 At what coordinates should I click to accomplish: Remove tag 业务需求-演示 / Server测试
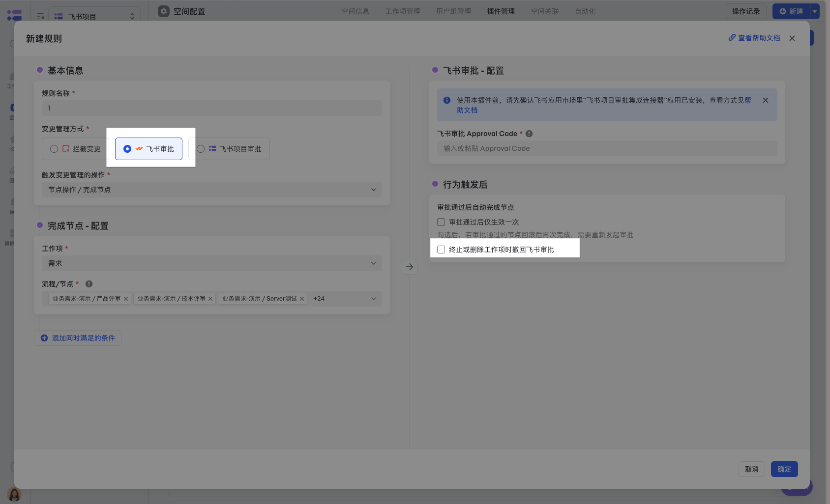(x=302, y=299)
